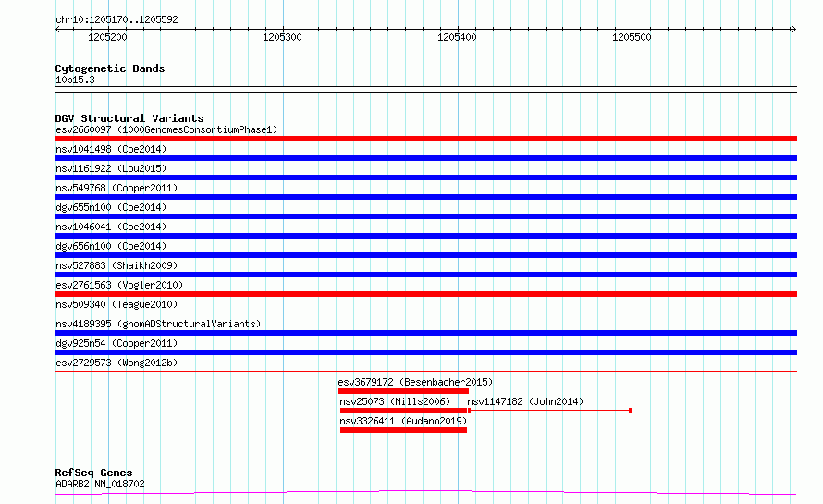Click the right arrow of the ruler
Viewport: 823px width, 504px height.
click(x=793, y=29)
